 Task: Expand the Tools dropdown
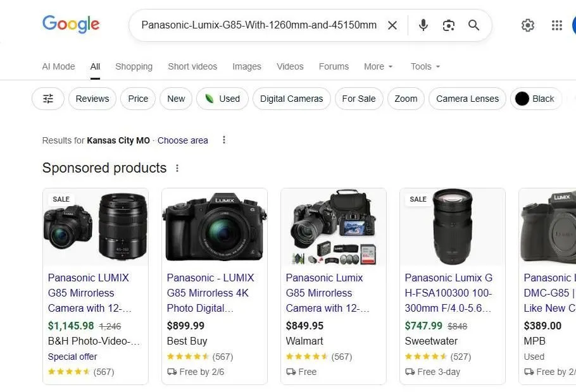coord(425,66)
